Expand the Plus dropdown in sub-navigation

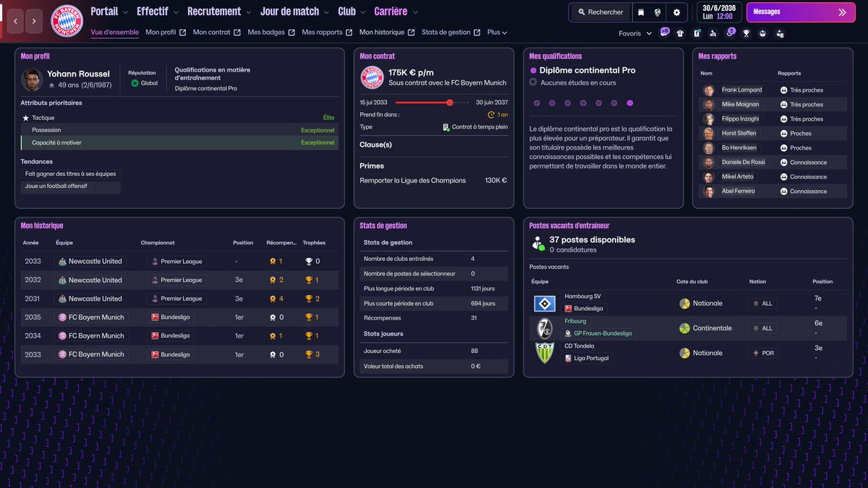click(497, 33)
